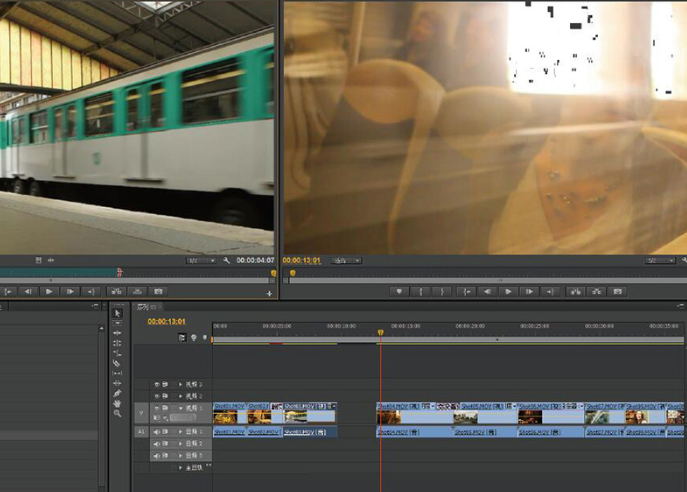This screenshot has height=492, width=687.
Task: Select the Slide tool
Action: click(x=117, y=383)
